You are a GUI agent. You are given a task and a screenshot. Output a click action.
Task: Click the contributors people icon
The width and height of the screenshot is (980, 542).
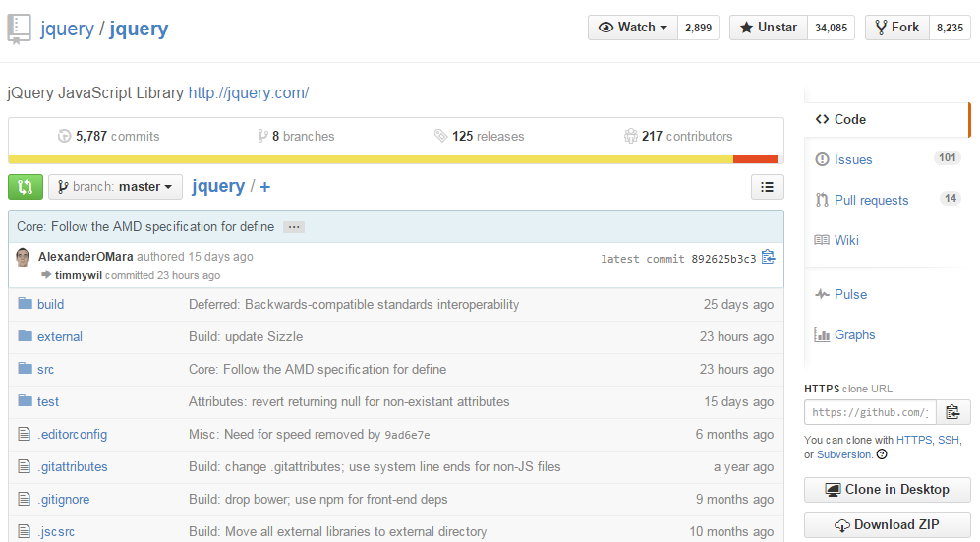tap(631, 136)
